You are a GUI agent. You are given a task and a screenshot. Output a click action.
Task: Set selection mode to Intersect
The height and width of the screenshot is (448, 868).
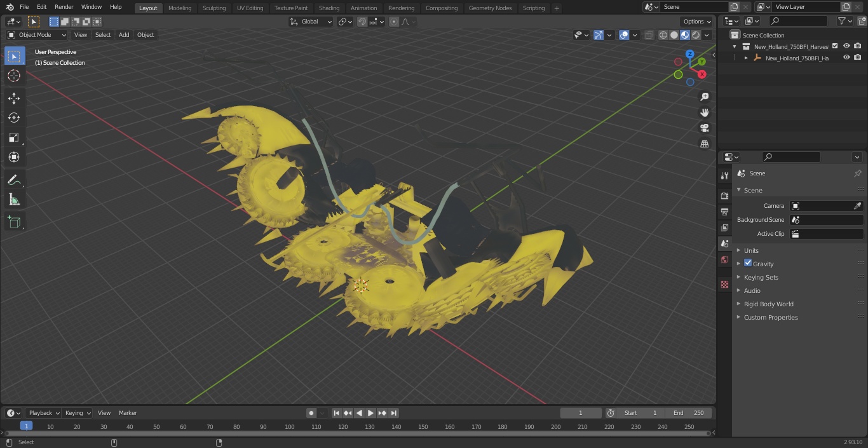point(97,22)
